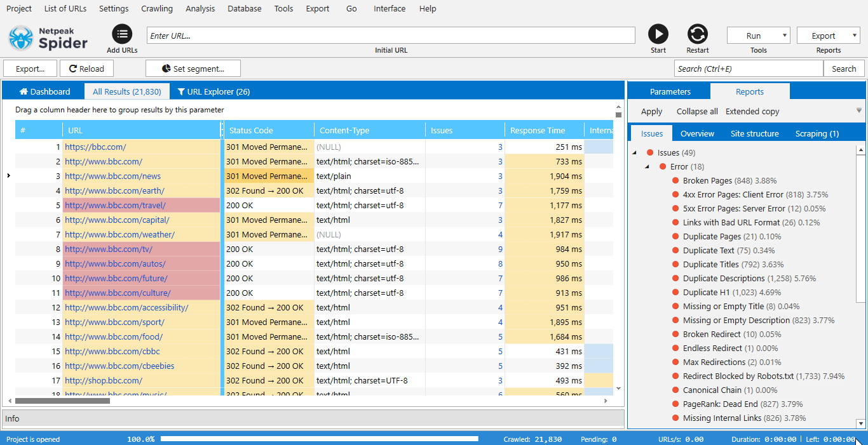This screenshot has width=868, height=445.
Task: Open the https://bbc.com/ link
Action: pos(95,147)
